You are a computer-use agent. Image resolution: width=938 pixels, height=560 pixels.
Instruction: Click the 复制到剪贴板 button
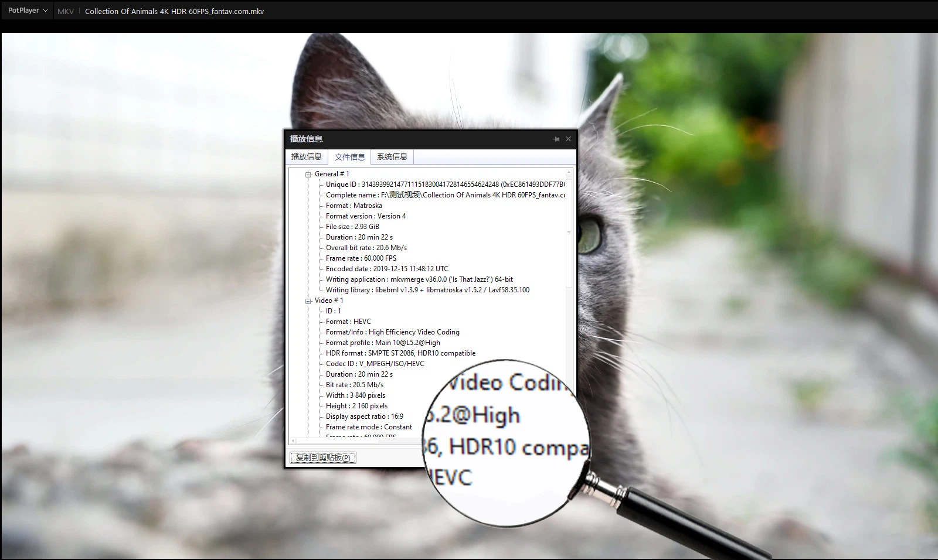[x=323, y=457]
